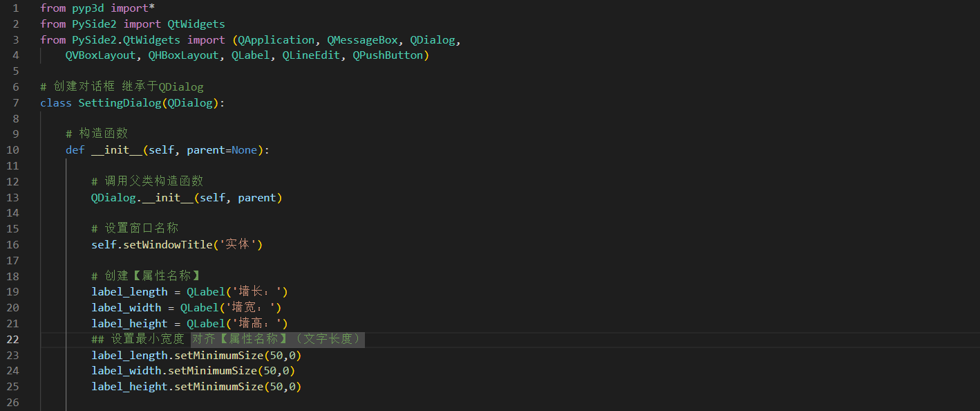Click the QtWidgets name on line 2
This screenshot has height=411, width=980.
196,24
